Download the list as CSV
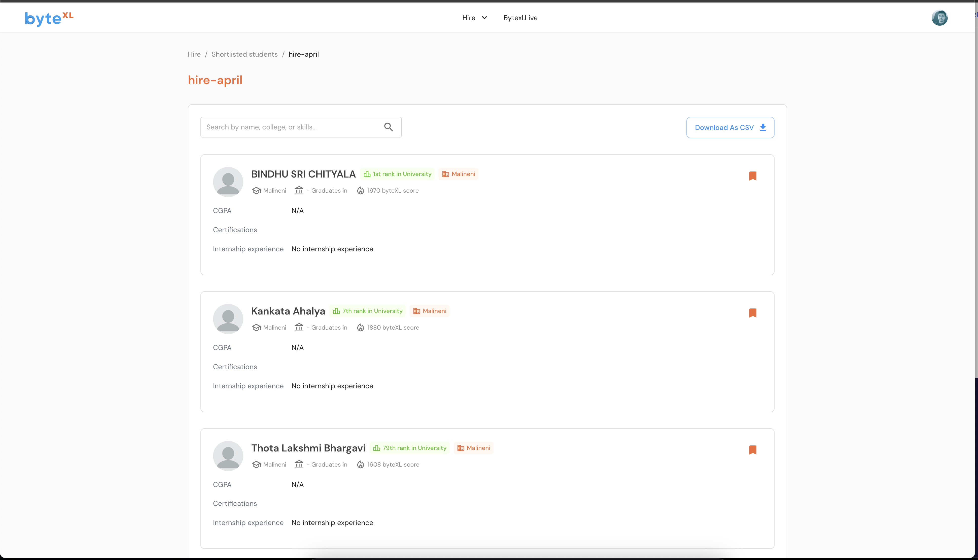Viewport: 978px width, 560px height. (x=730, y=127)
